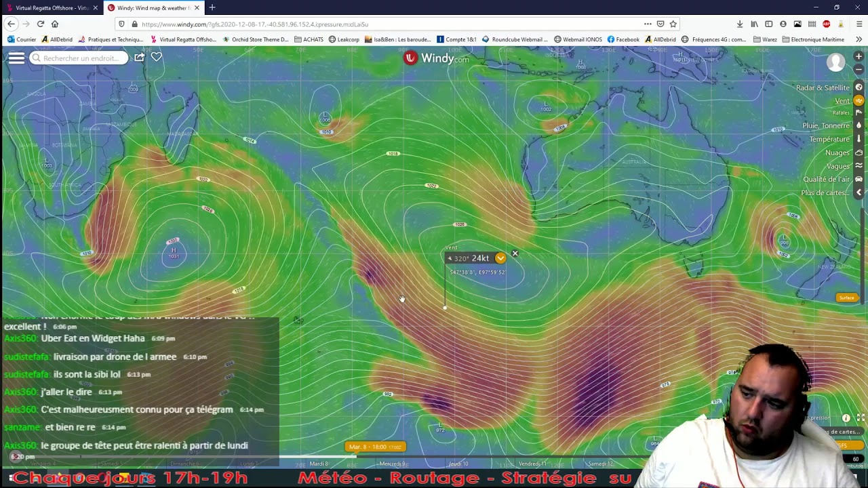Viewport: 868px width, 488px height.
Task: Click the 'Plus de cartes...' label
Action: point(825,192)
